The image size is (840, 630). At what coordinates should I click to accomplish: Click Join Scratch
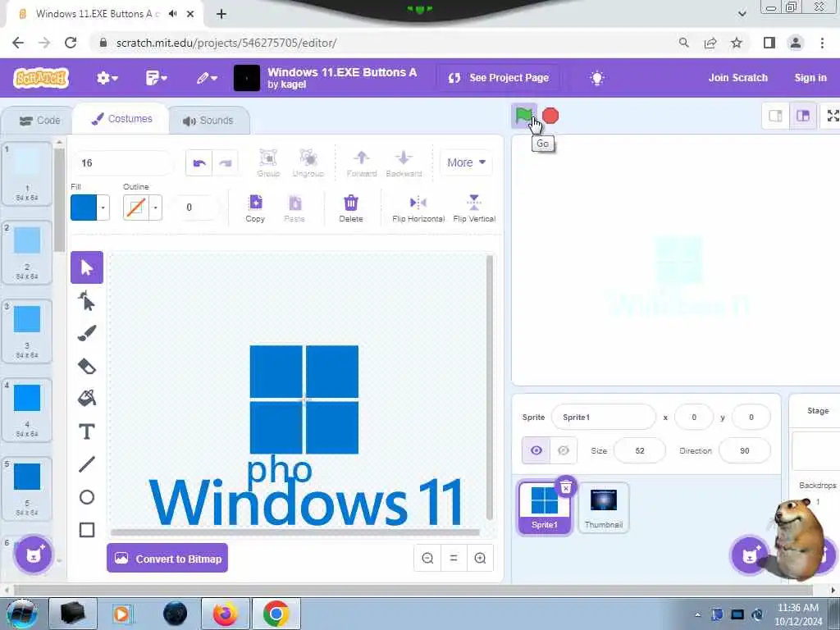pyautogui.click(x=737, y=78)
